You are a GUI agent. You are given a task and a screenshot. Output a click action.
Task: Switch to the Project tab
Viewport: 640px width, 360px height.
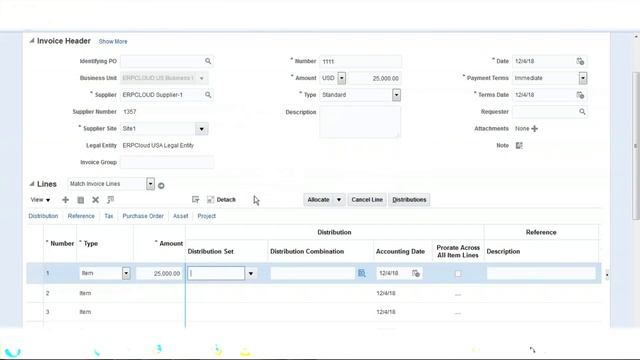click(x=207, y=216)
